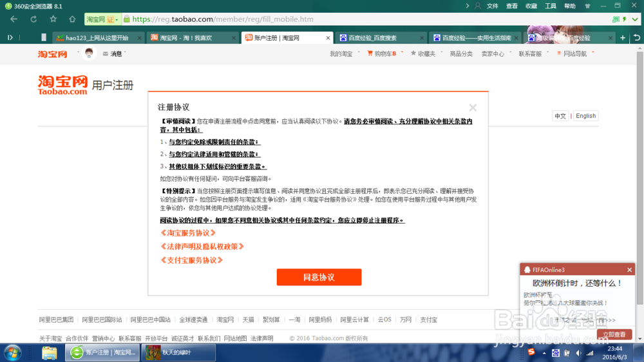The image size is (644, 362).
Task: Switch to the 百度经验_百度搜索 tab
Action: coord(381,38)
